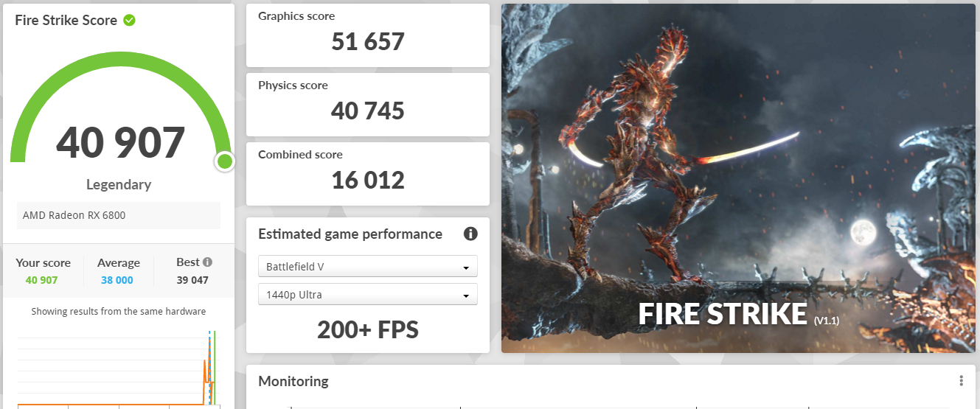The width and height of the screenshot is (980, 409).
Task: Click the Legendary rating label
Action: 119,184
